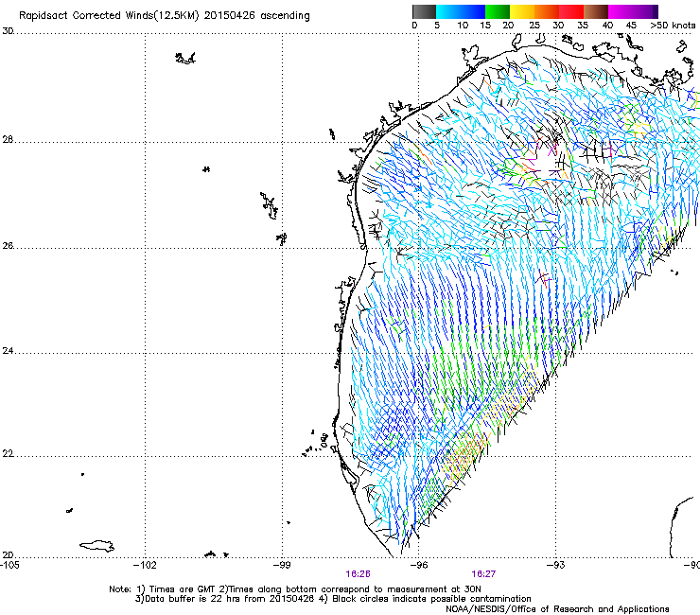Viewport: 700px width, 615px height.
Task: Click the '24' latitude axis label
Action: [8, 351]
